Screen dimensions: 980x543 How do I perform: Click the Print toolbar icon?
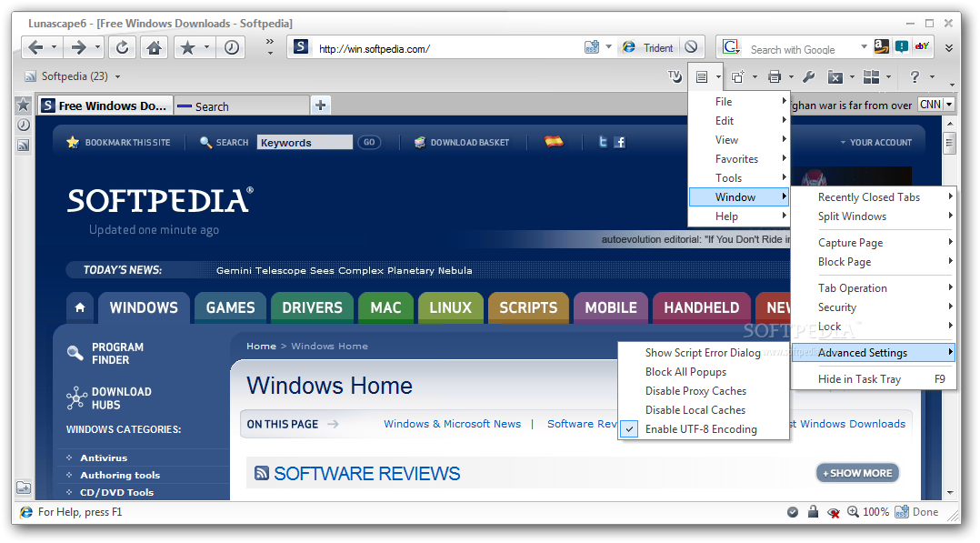click(x=775, y=77)
